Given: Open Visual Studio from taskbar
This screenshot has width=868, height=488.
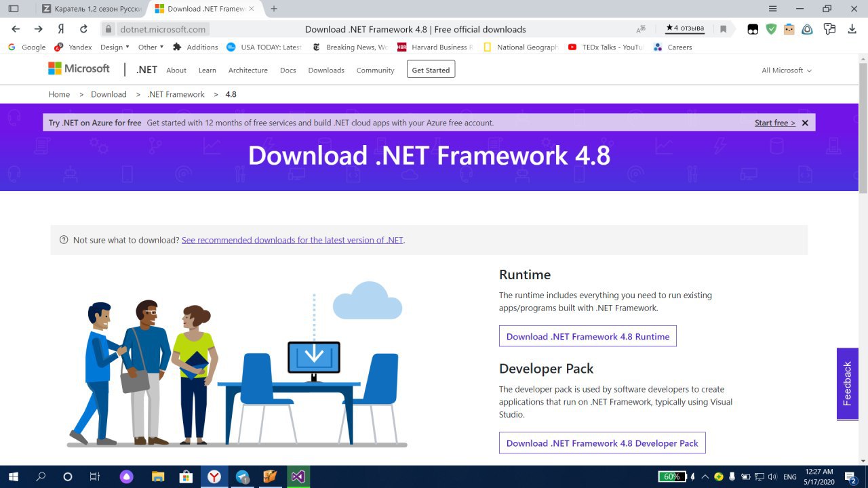Looking at the screenshot, I should 298,476.
